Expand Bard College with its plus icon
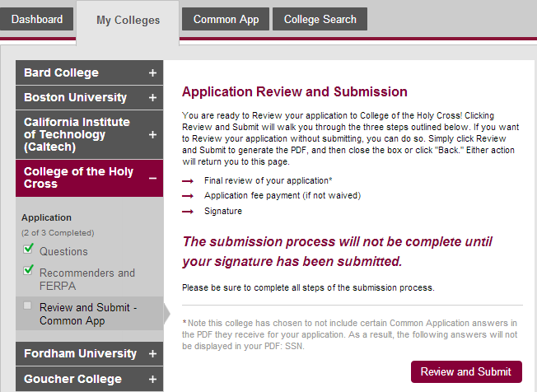 pyautogui.click(x=152, y=73)
